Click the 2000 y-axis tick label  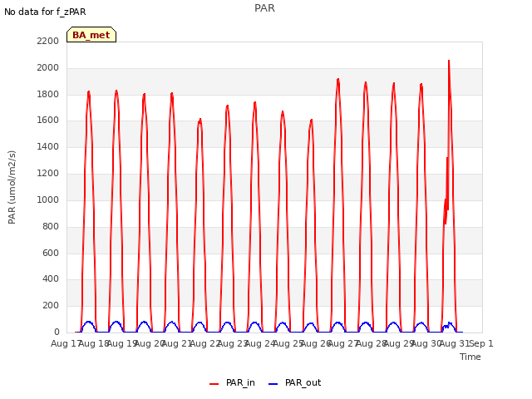pyautogui.click(x=48, y=68)
